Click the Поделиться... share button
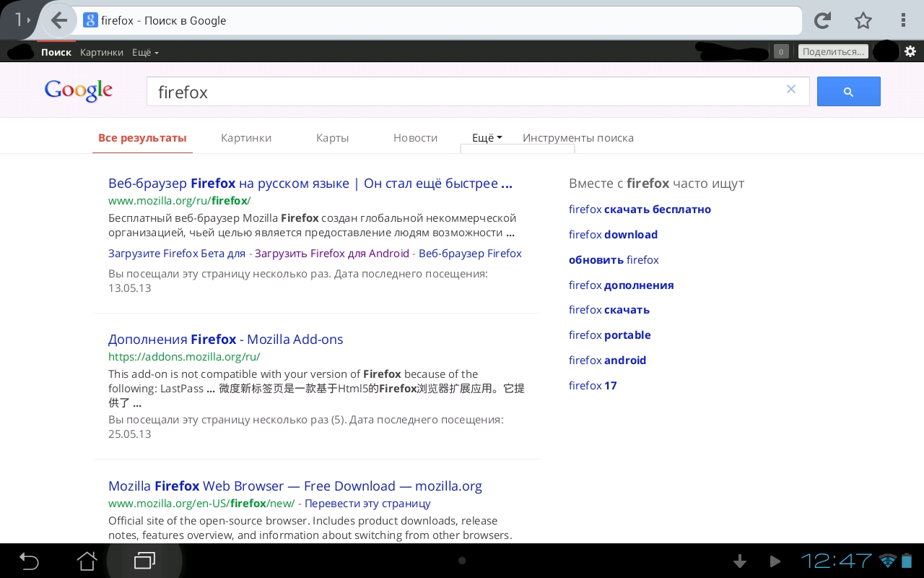 tap(833, 51)
